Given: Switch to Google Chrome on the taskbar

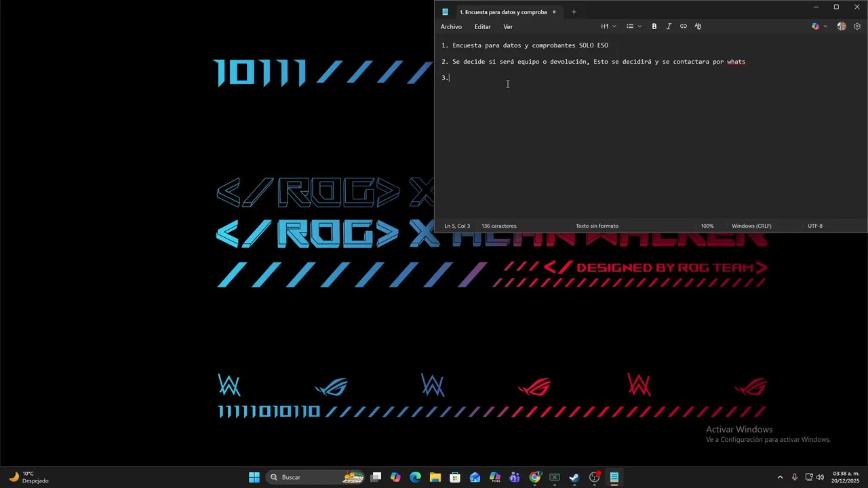Looking at the screenshot, I should click(535, 477).
